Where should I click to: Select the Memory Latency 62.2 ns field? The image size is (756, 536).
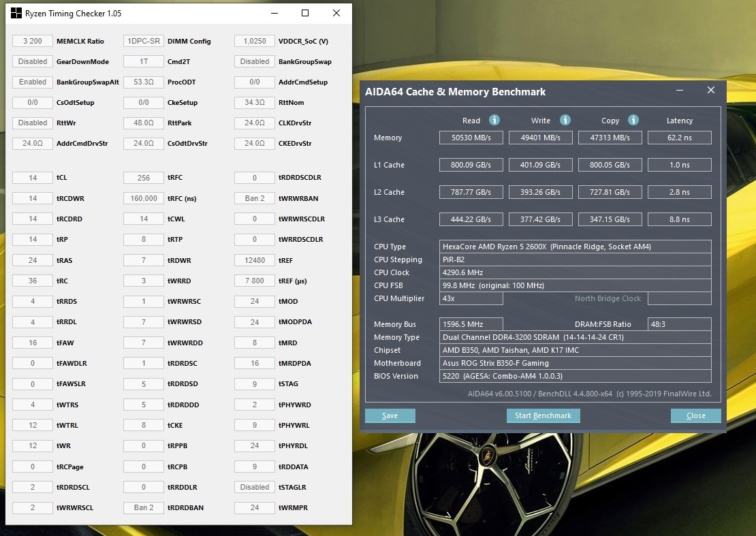tap(679, 138)
